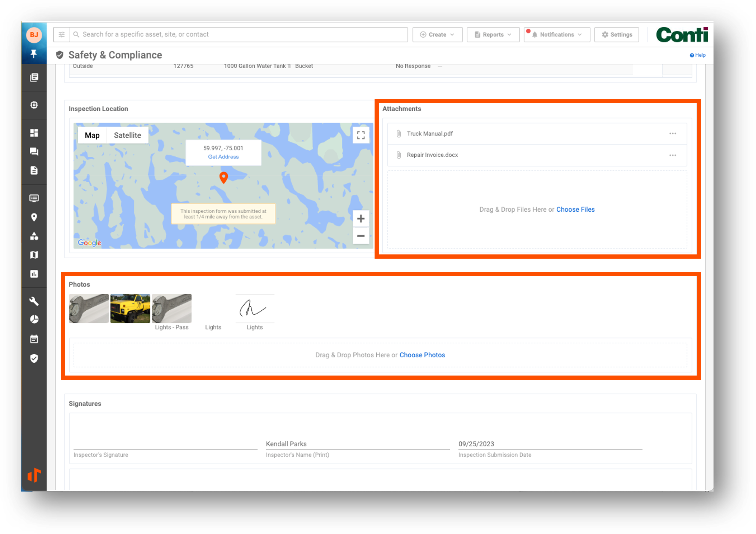Click the Kendall Parks inspector name

coord(286,444)
